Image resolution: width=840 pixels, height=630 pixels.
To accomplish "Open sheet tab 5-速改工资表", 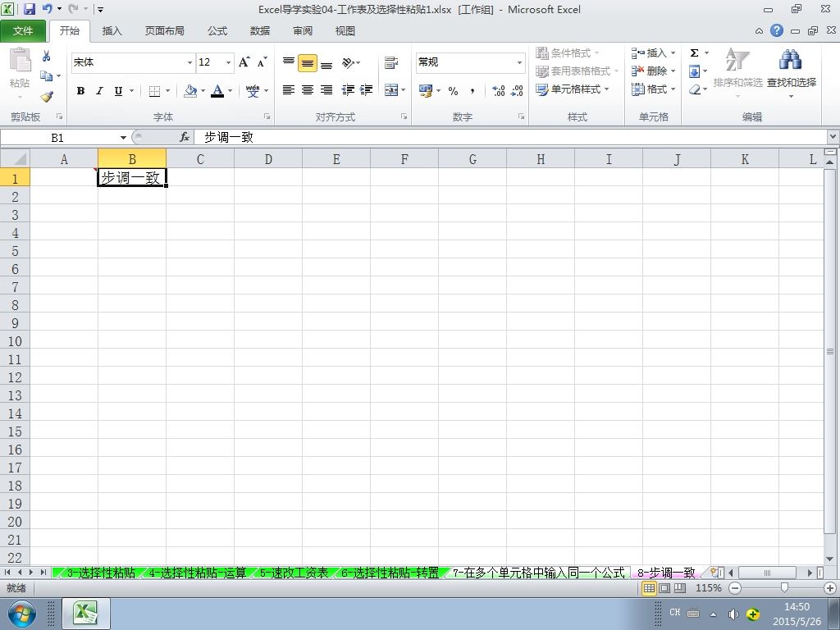I will (x=294, y=573).
